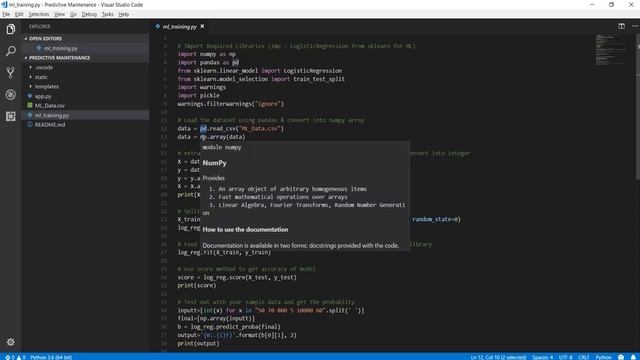Expand the .vscode folder
640x360 pixels.
pos(31,67)
